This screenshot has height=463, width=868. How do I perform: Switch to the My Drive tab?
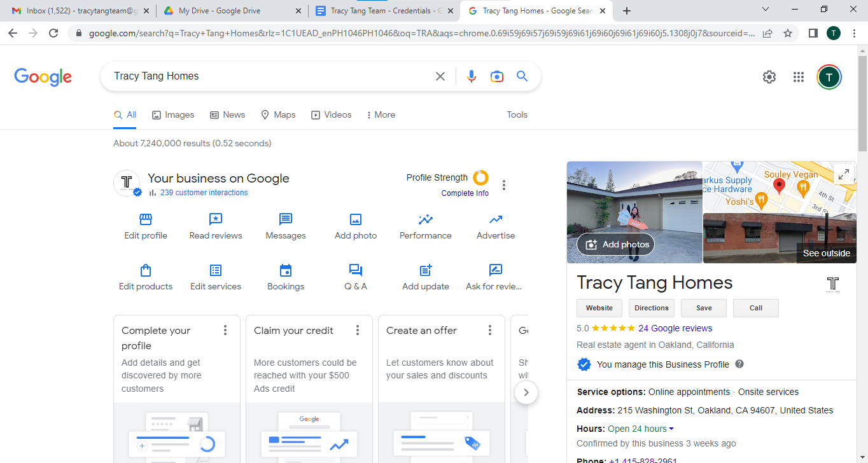pyautogui.click(x=232, y=11)
